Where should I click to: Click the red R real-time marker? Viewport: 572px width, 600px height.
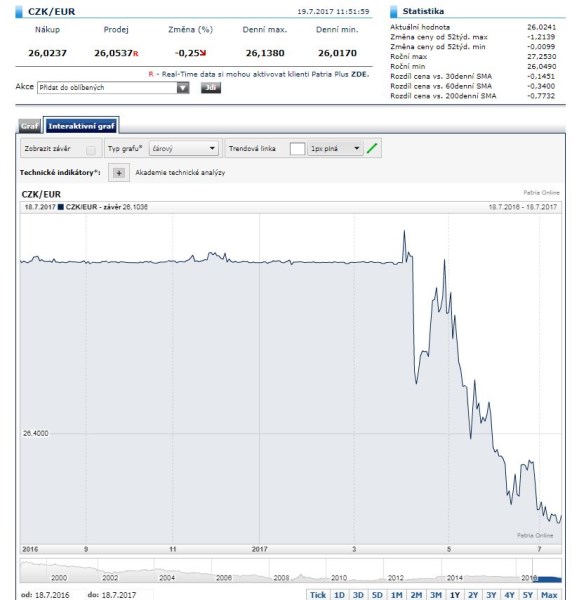point(135,54)
